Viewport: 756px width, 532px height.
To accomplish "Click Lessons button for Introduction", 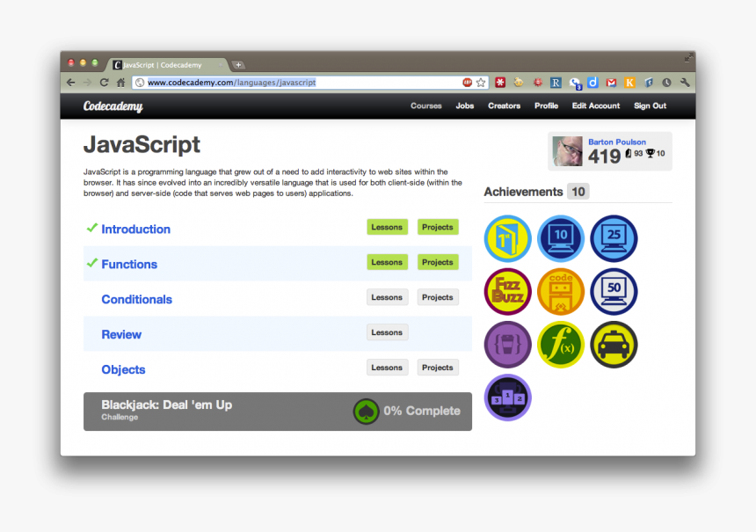I will click(387, 227).
